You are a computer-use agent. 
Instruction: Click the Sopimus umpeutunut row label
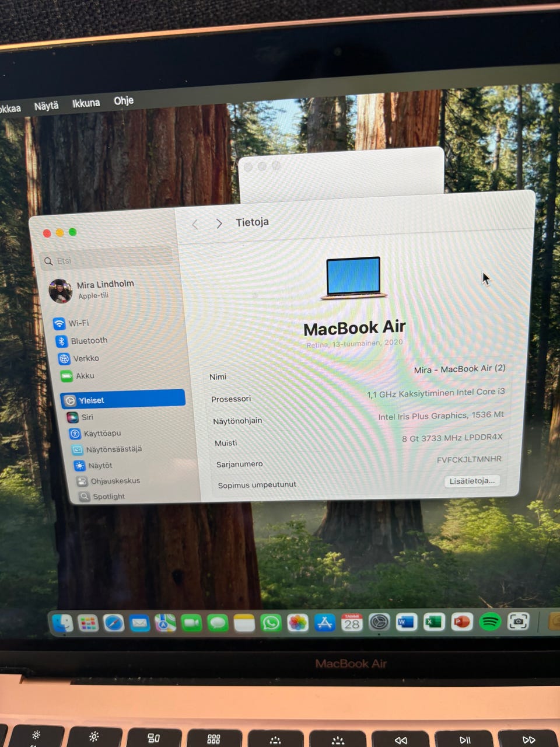[x=257, y=485]
